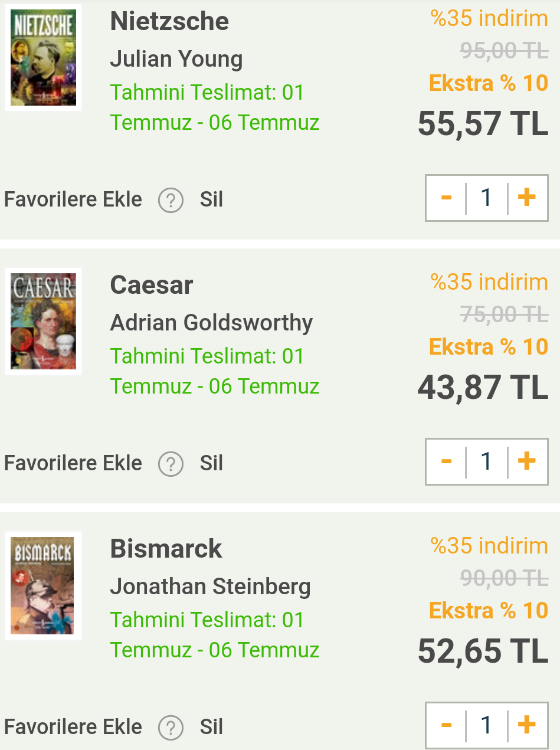Decrease Bismarck quantity with minus button

coord(446,725)
